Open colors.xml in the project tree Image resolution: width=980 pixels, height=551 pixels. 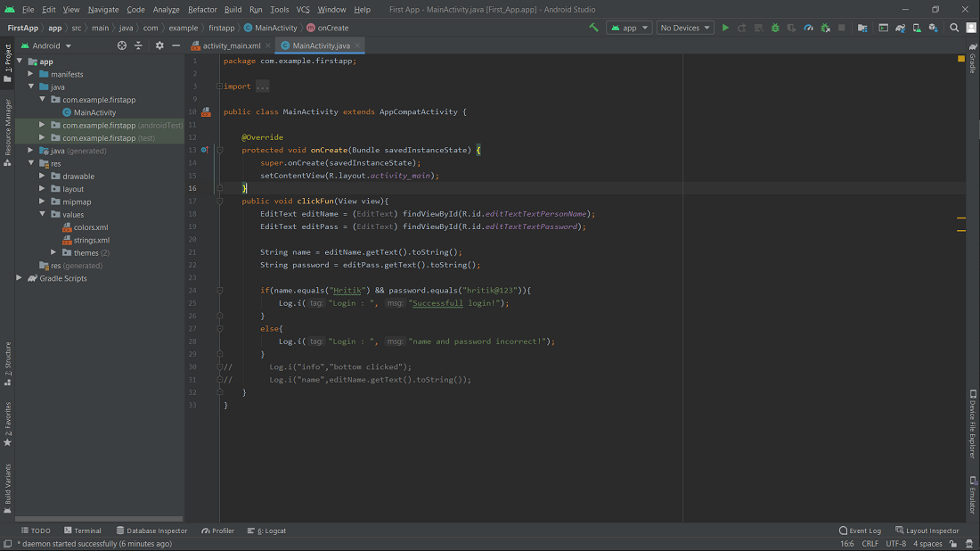coord(90,227)
